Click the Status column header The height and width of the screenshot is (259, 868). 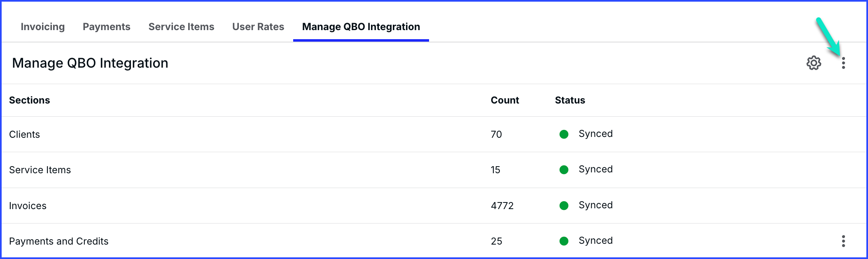point(570,100)
